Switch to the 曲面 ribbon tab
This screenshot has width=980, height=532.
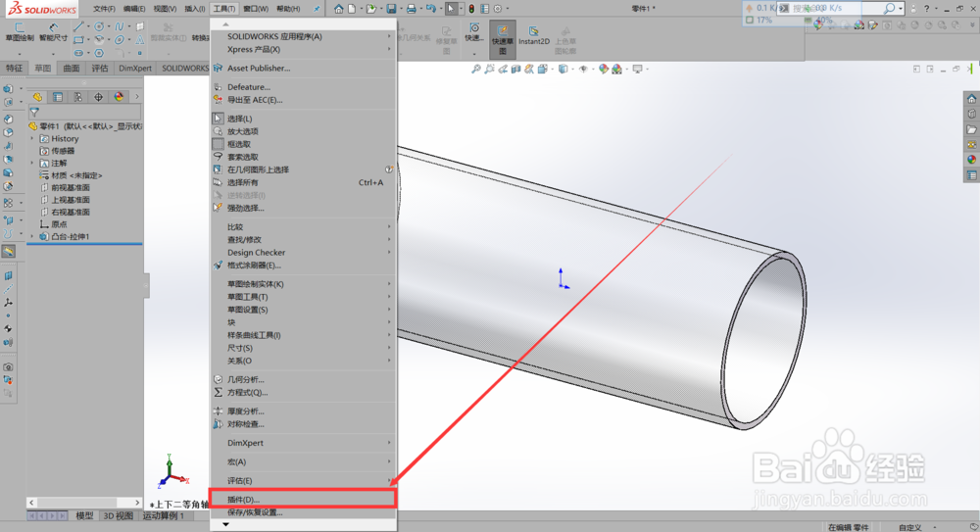tap(71, 69)
